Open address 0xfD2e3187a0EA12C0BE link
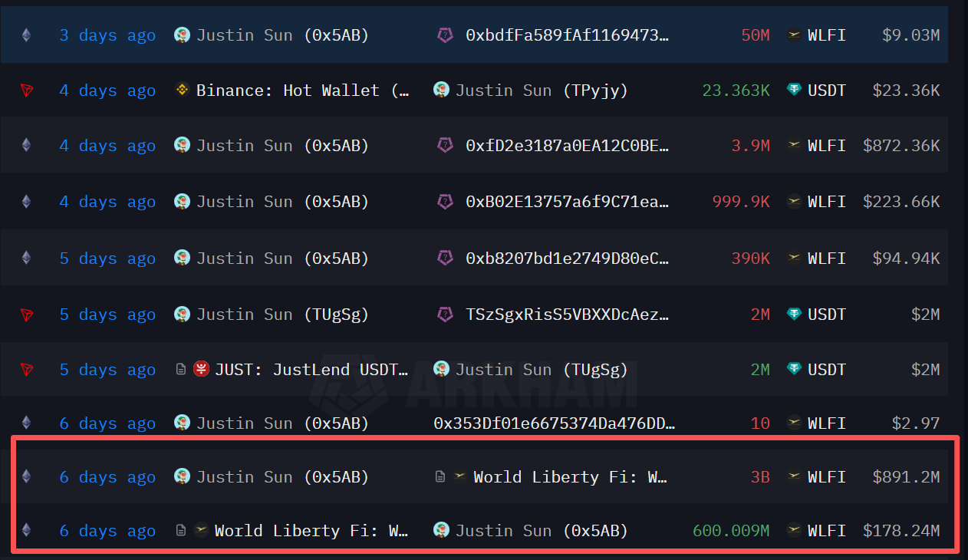This screenshot has width=968, height=560. pos(568,146)
